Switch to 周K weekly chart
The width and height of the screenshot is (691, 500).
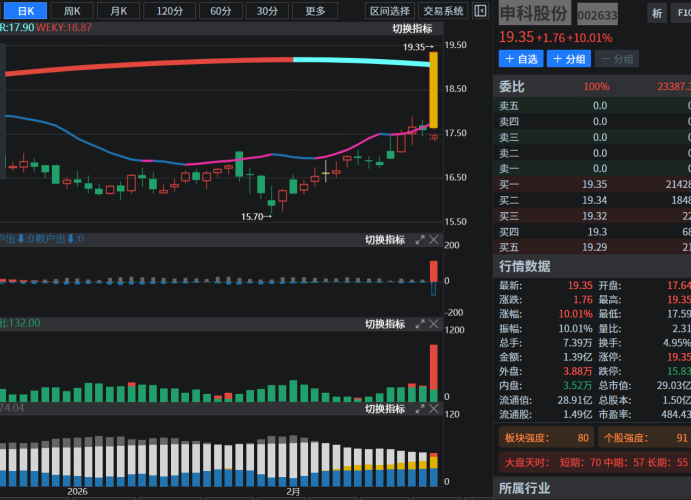[73, 11]
